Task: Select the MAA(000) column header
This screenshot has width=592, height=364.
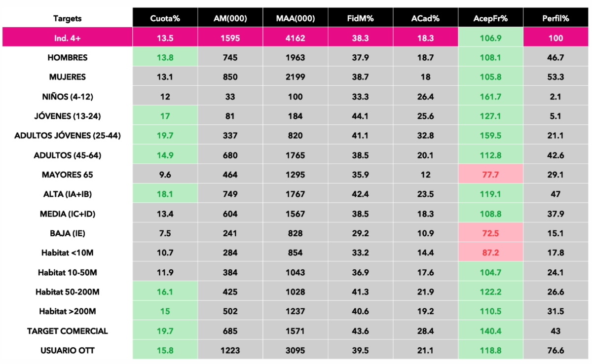Action: pyautogui.click(x=295, y=19)
